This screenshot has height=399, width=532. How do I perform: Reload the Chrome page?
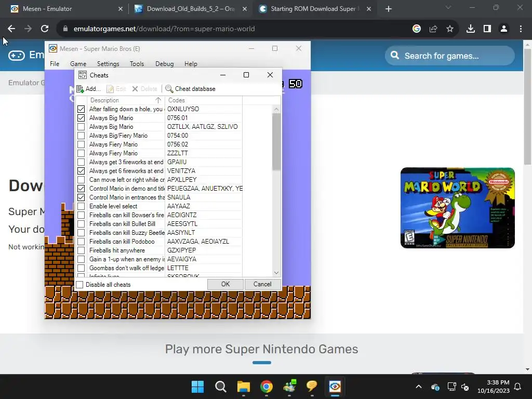tap(45, 29)
